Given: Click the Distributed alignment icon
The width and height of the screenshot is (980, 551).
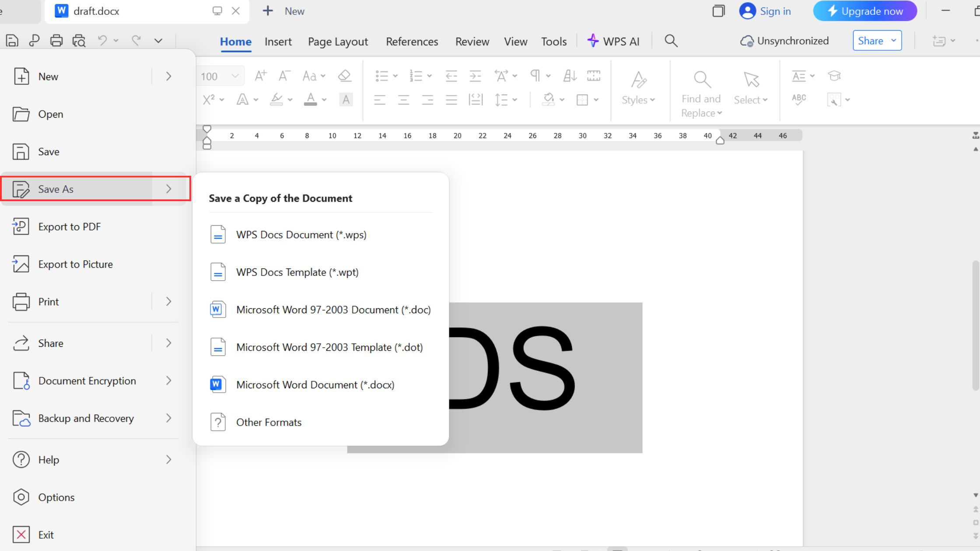Looking at the screenshot, I should point(476,100).
